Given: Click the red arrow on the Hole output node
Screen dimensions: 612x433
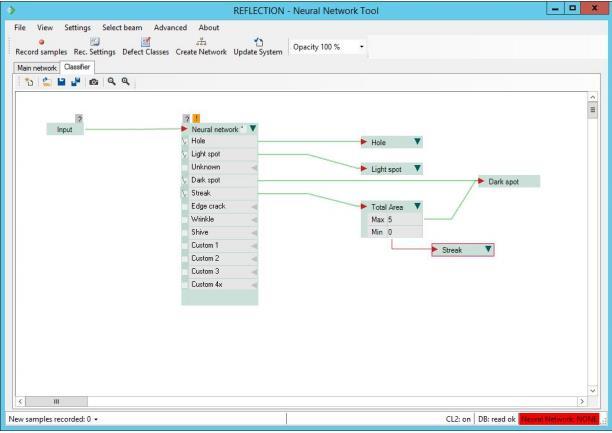Looking at the screenshot, I should pyautogui.click(x=364, y=142).
